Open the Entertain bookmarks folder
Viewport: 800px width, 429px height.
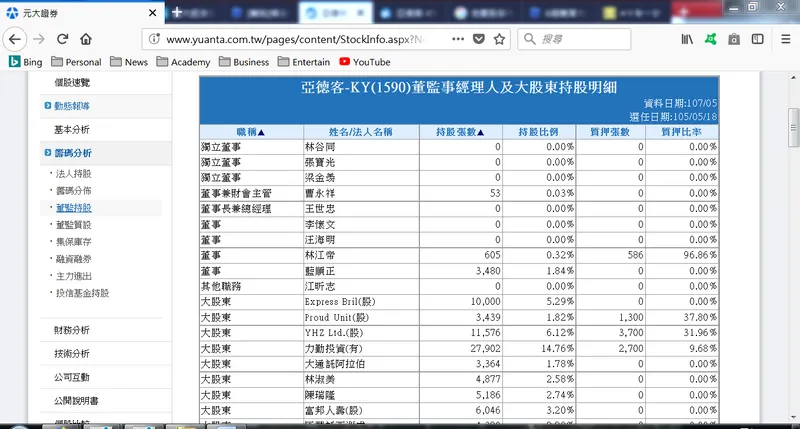(304, 62)
